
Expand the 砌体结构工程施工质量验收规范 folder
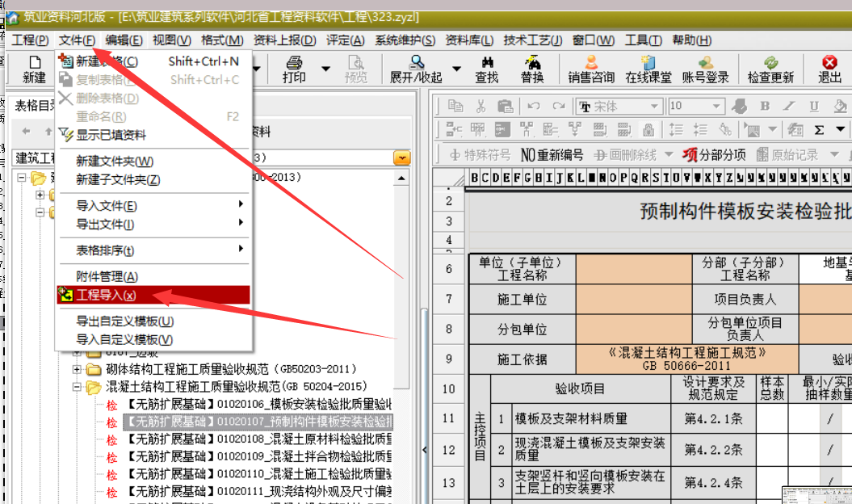click(x=78, y=370)
